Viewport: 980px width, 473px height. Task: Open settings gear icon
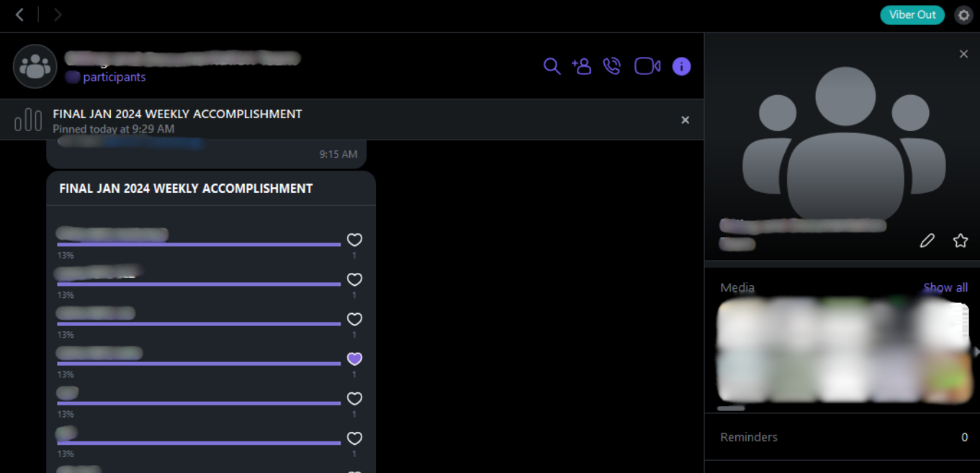[963, 15]
